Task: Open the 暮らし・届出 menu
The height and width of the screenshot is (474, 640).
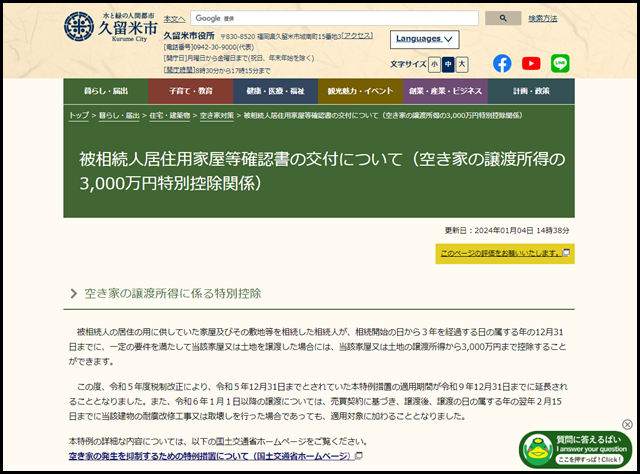Action: 106,91
